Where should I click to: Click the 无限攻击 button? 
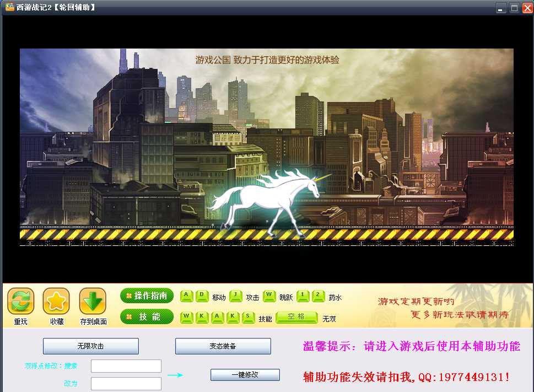90,346
